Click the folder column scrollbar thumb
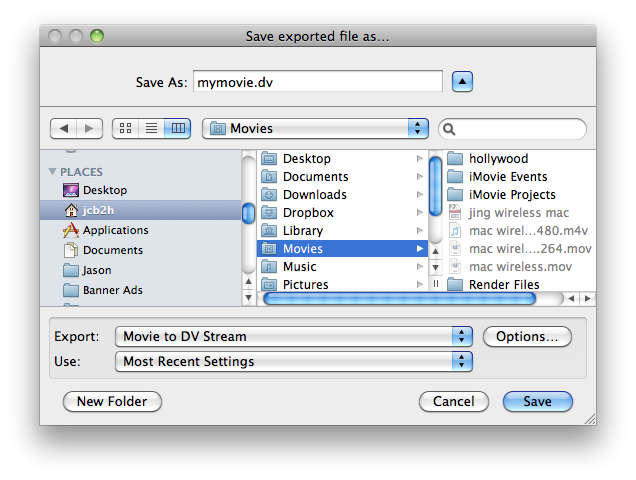Image resolution: width=636 pixels, height=480 pixels. click(435, 186)
